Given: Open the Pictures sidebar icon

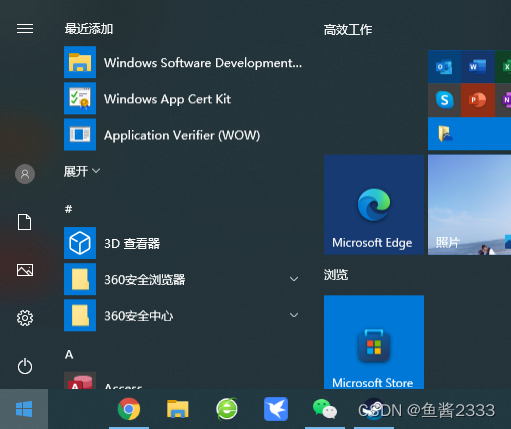Looking at the screenshot, I should pos(25,270).
